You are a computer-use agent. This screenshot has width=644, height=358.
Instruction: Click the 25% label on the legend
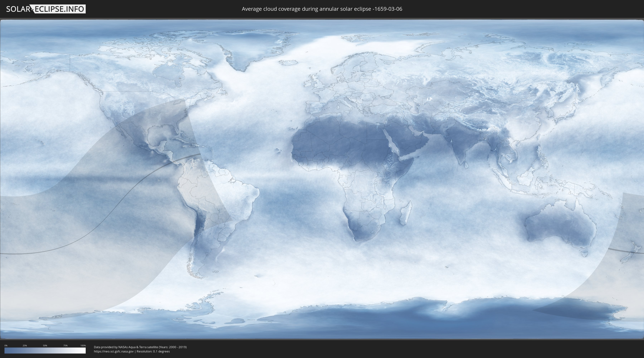[x=25, y=345]
